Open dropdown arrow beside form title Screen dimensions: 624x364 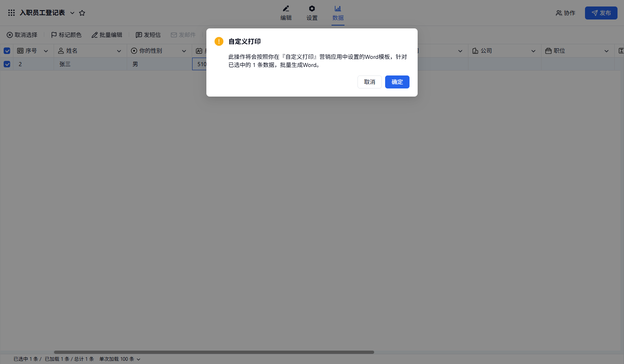pyautogui.click(x=72, y=13)
